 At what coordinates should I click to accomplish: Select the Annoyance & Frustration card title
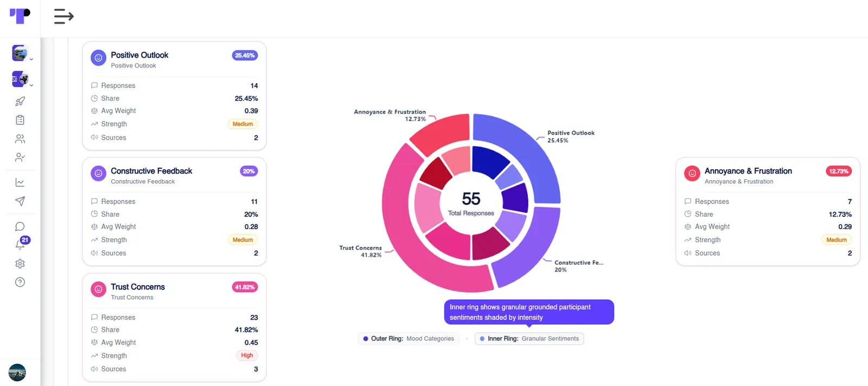coord(748,171)
